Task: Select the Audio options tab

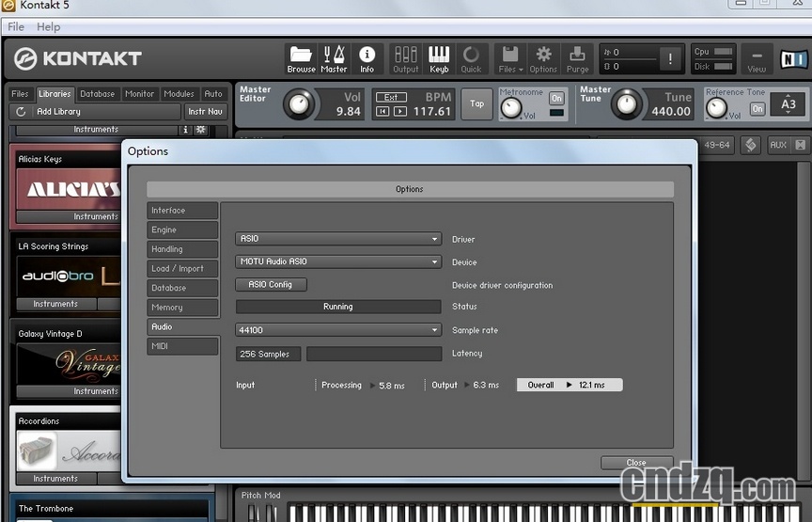Action: 182,327
